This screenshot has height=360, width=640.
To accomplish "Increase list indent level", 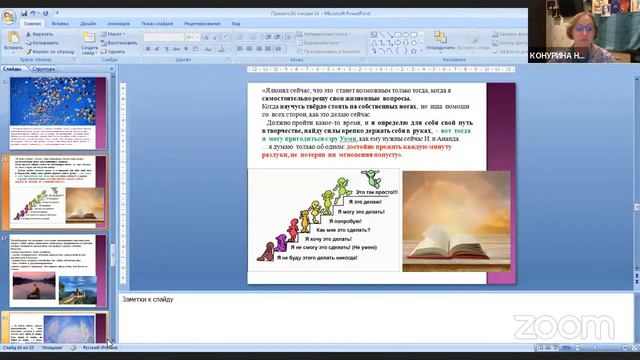I will click(x=278, y=37).
